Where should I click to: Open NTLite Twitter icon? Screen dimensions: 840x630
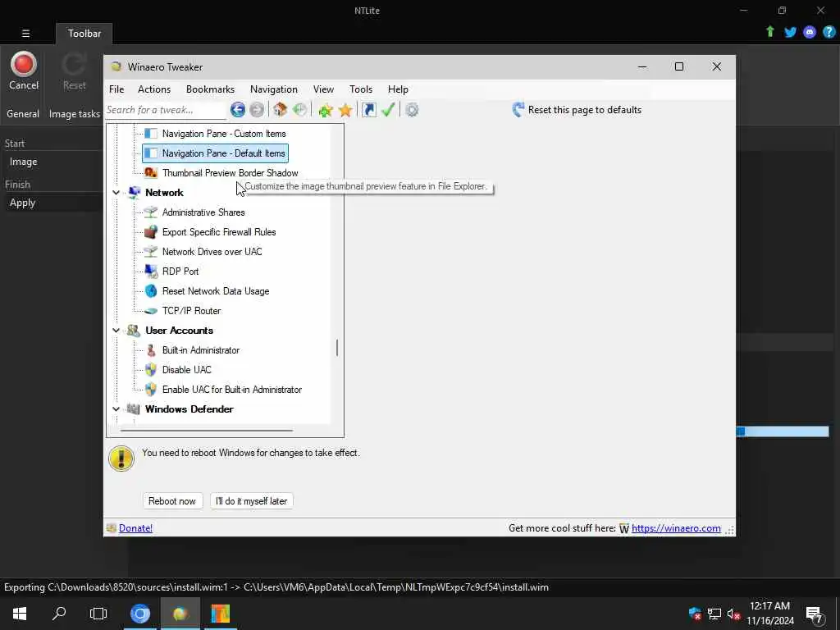point(790,32)
